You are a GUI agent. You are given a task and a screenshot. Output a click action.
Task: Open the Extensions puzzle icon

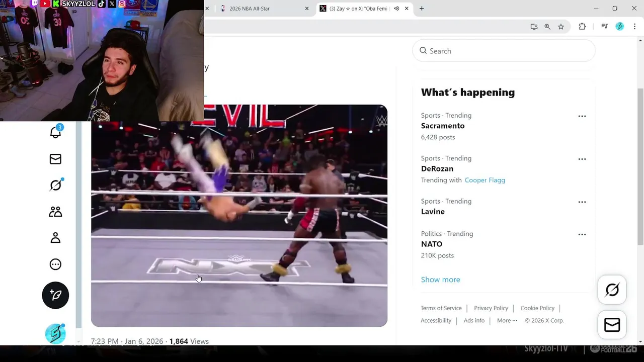(x=582, y=27)
